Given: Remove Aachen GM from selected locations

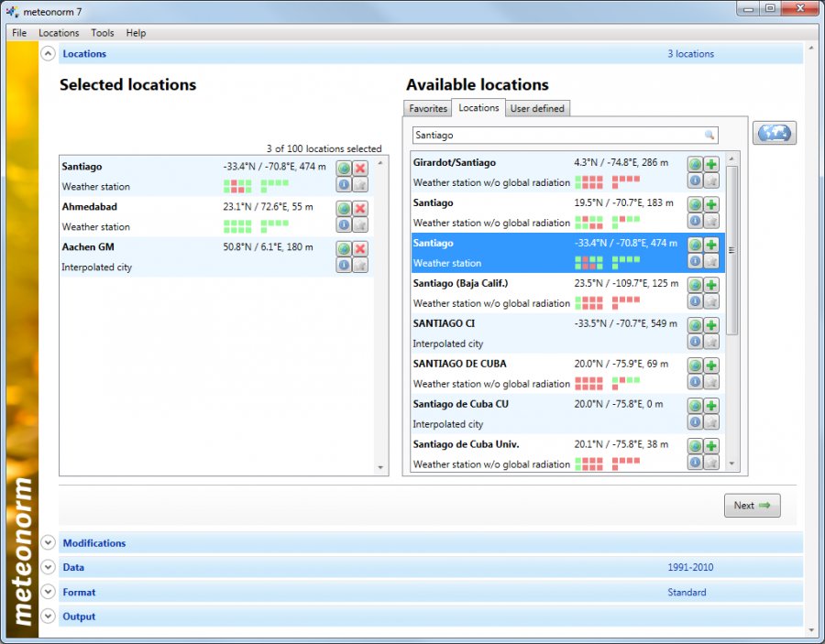Looking at the screenshot, I should pyautogui.click(x=360, y=248).
